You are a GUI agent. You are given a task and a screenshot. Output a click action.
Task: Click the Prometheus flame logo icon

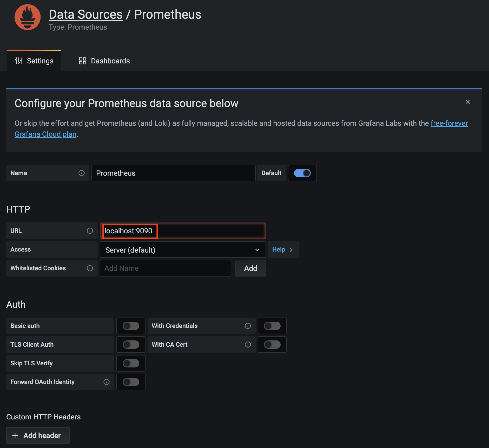[28, 17]
